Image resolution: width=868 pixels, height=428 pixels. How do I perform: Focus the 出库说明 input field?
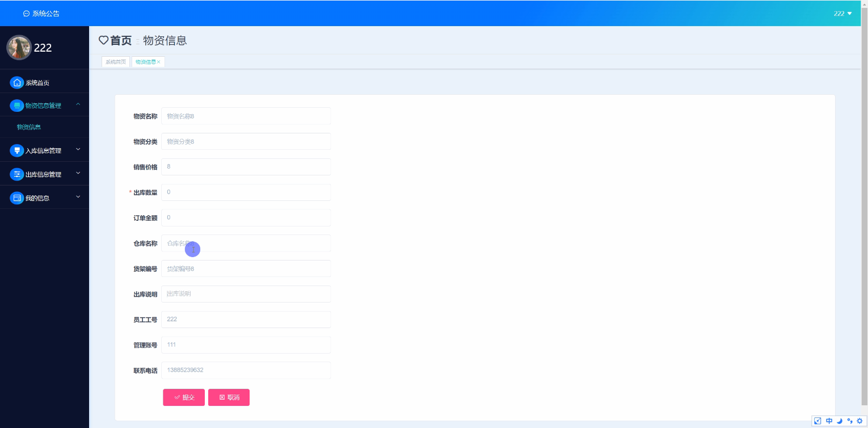[x=246, y=294]
